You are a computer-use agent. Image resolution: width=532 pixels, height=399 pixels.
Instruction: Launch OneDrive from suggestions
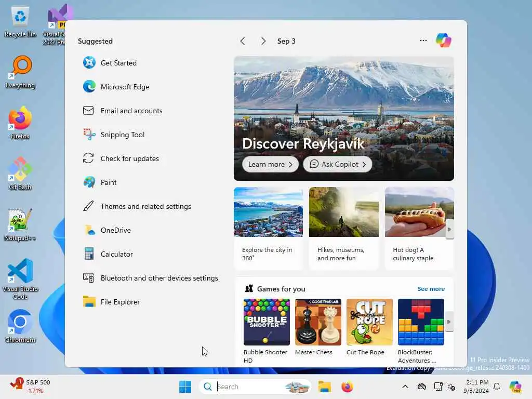click(x=107, y=230)
